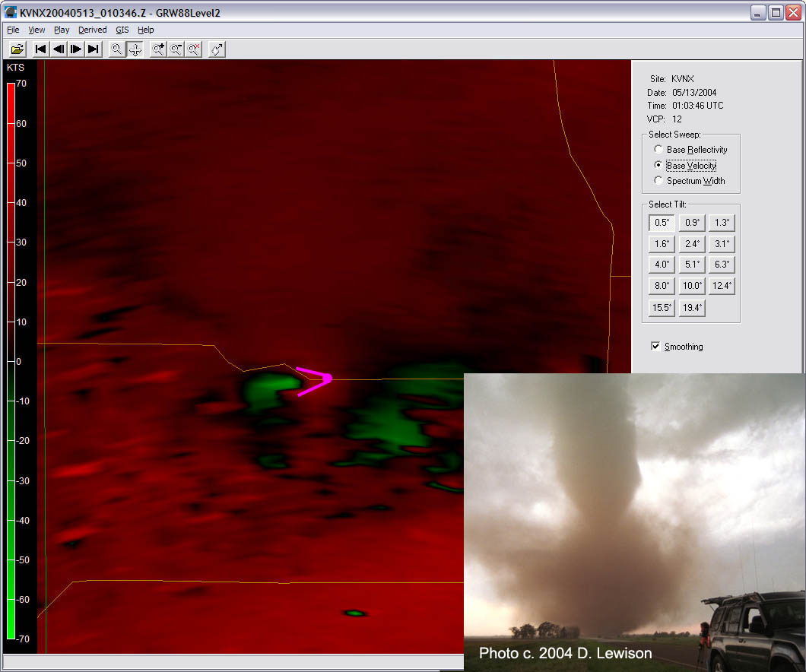This screenshot has width=806, height=672.
Task: Select the 19.4° tilt angle
Action: [x=691, y=308]
